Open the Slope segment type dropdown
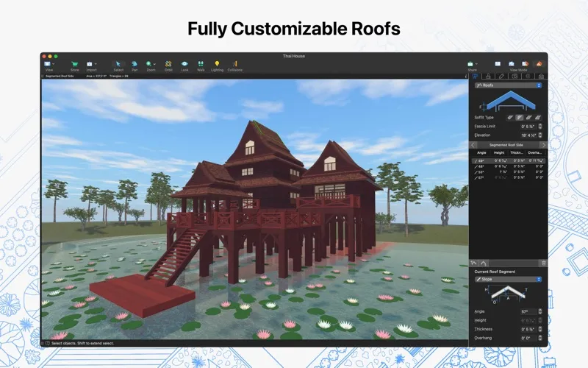The width and height of the screenshot is (588, 368). 509,280
